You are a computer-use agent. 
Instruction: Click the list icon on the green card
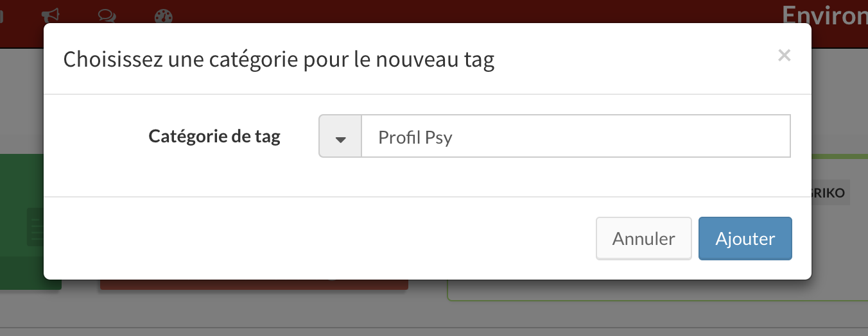coord(35,227)
